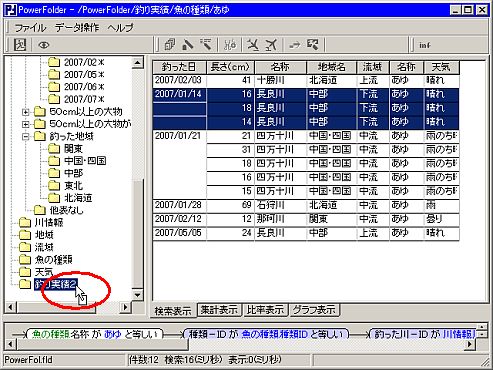Select the 流域 folder in tree
The image size is (493, 370).
coord(44,247)
